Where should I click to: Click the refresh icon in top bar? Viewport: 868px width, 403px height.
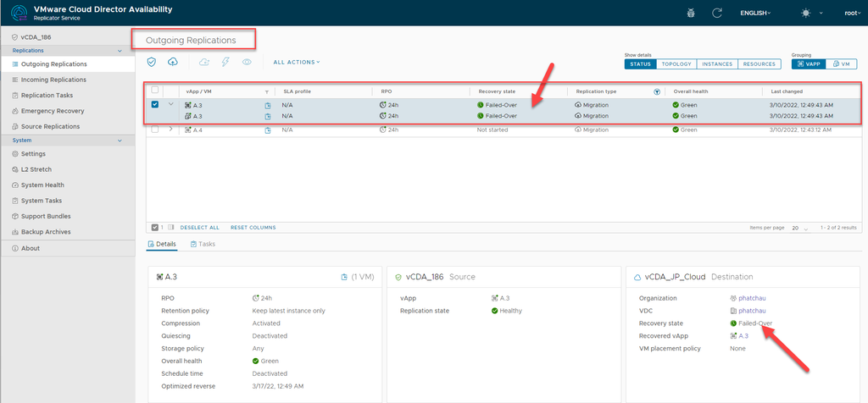pos(717,13)
